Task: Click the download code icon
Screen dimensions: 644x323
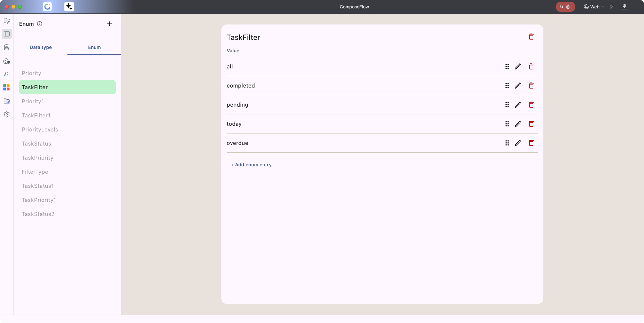Action: pyautogui.click(x=625, y=7)
